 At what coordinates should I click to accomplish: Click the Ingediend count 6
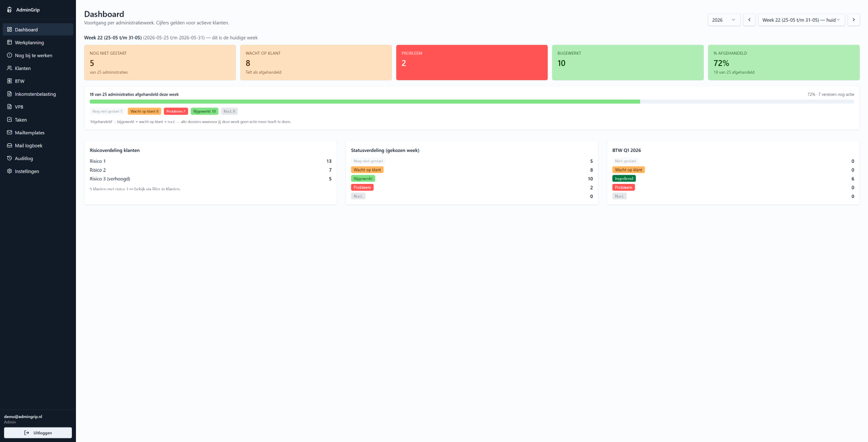(853, 178)
